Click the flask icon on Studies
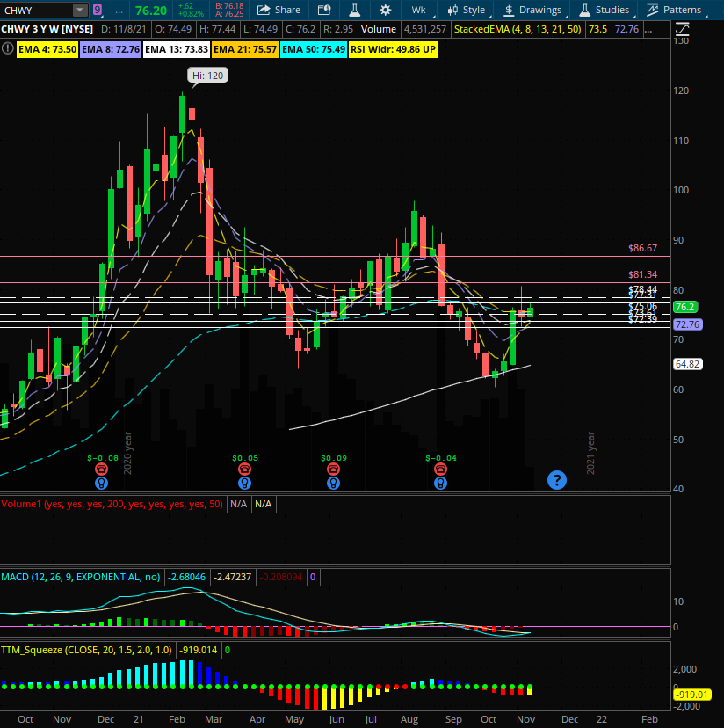The width and height of the screenshot is (724, 728). coord(585,10)
